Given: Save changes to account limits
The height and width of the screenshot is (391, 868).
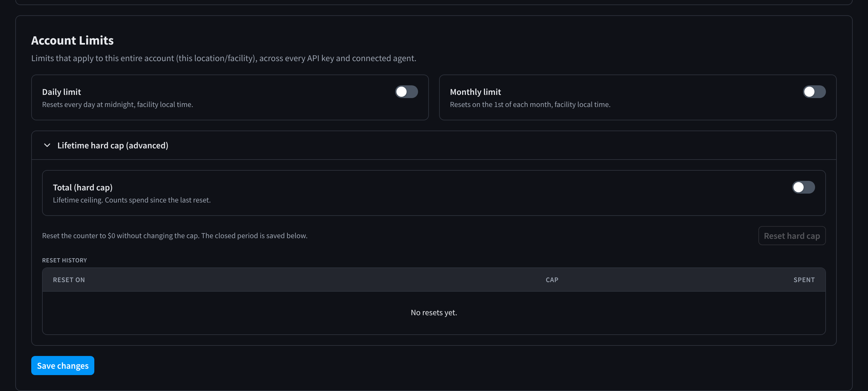Looking at the screenshot, I should coord(63,366).
